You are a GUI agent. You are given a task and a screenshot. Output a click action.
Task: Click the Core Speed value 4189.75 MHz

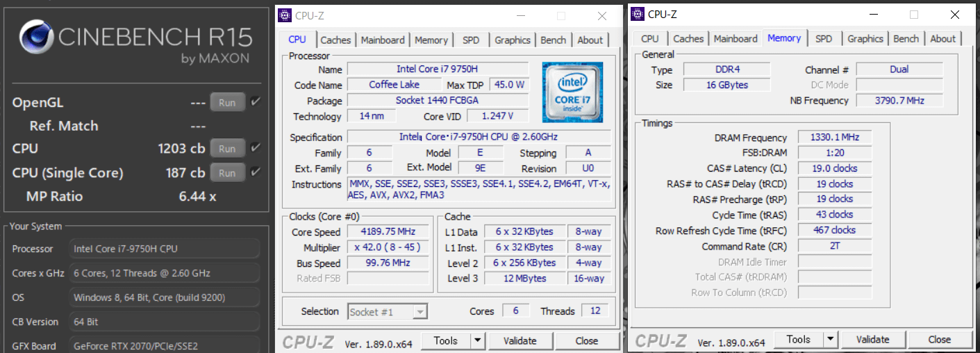tap(388, 232)
